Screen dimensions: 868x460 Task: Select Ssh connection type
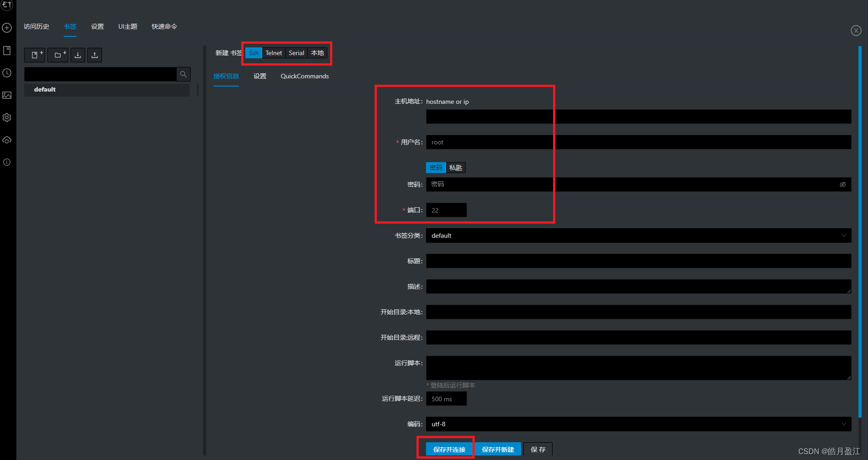tap(254, 53)
